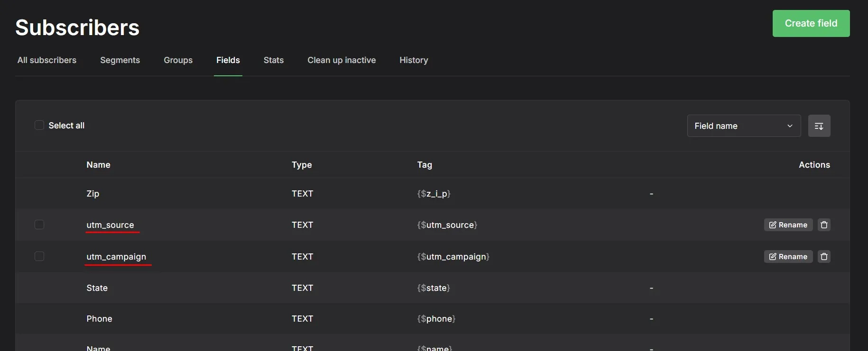
Task: Go to the Groups tab
Action: [x=178, y=60]
